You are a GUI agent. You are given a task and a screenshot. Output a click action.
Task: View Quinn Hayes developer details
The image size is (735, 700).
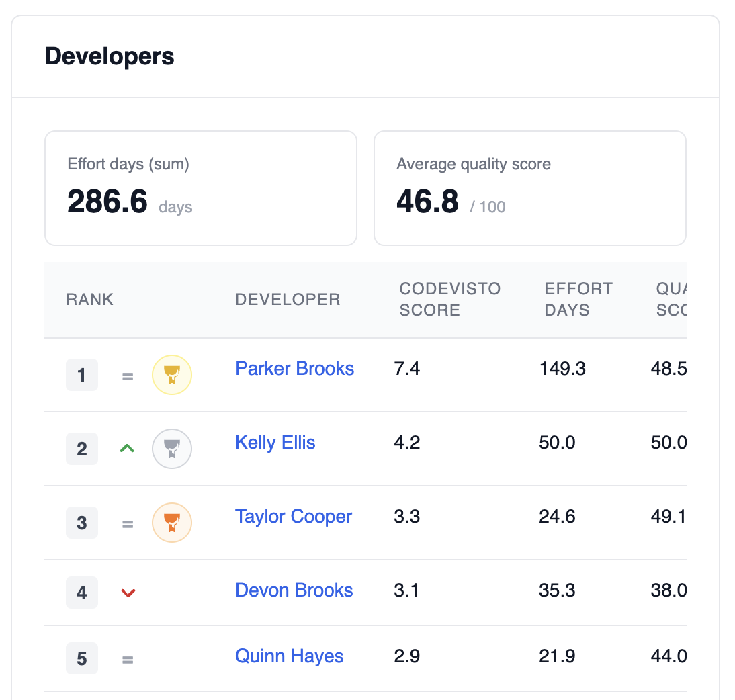[x=289, y=656]
